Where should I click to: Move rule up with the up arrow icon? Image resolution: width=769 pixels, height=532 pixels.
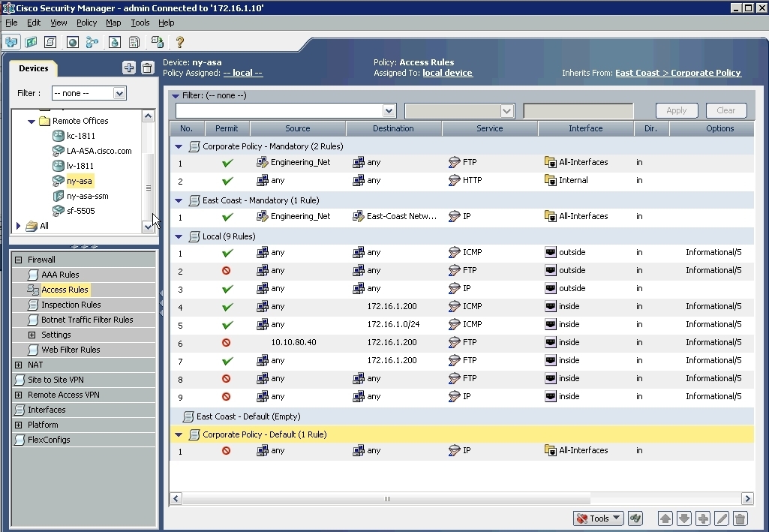[x=665, y=518]
